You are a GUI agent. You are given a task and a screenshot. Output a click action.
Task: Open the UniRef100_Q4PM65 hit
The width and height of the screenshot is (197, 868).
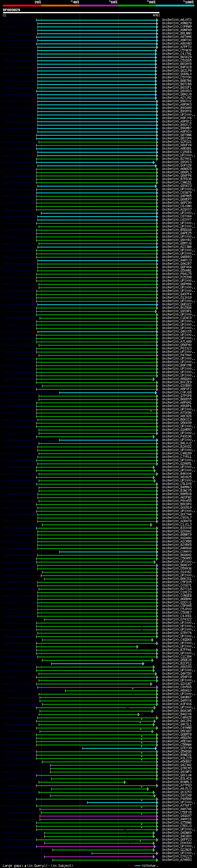tap(176, 196)
